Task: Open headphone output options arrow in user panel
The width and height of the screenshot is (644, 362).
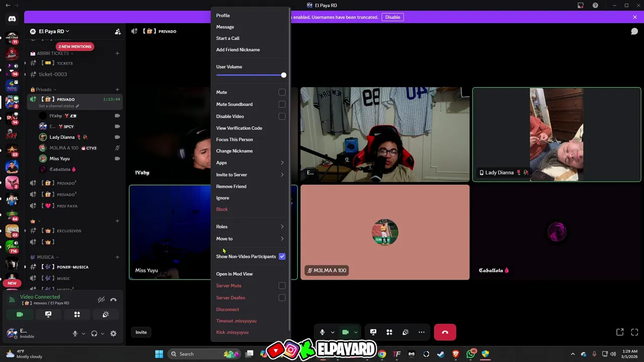Action: [103, 333]
